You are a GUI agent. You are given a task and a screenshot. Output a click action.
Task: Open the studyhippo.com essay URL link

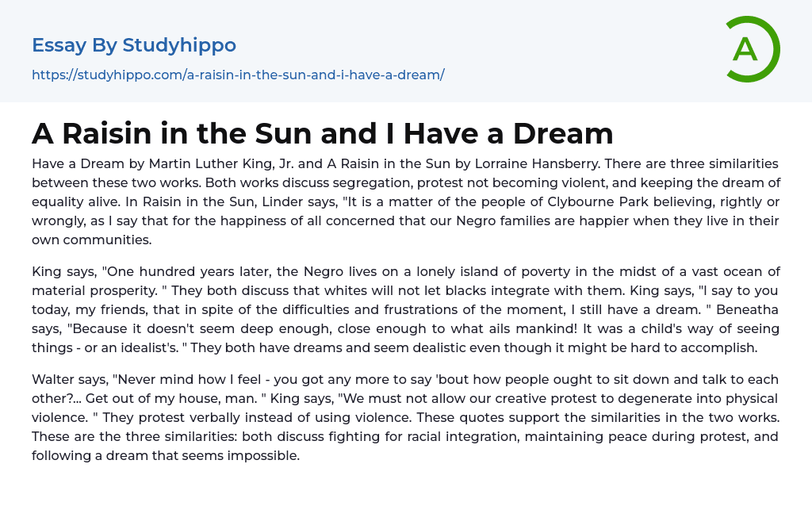point(238,75)
